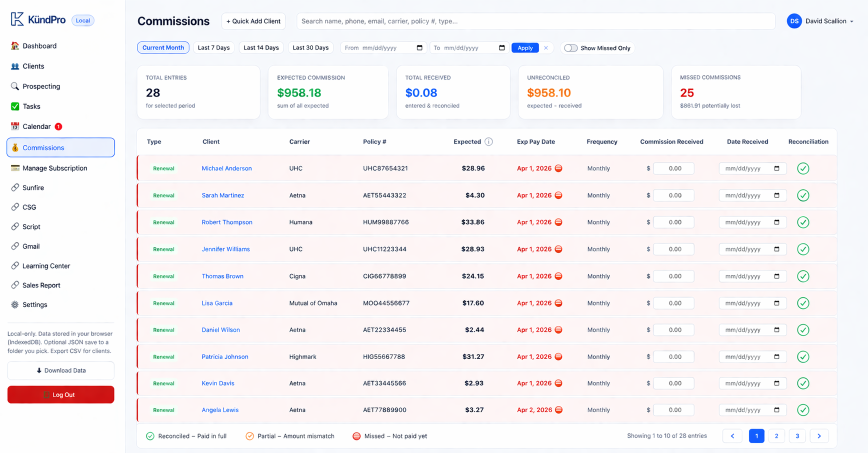Image resolution: width=868 pixels, height=453 pixels.
Task: Click the missed status icon in Lisa Garcia's row
Action: 558,303
